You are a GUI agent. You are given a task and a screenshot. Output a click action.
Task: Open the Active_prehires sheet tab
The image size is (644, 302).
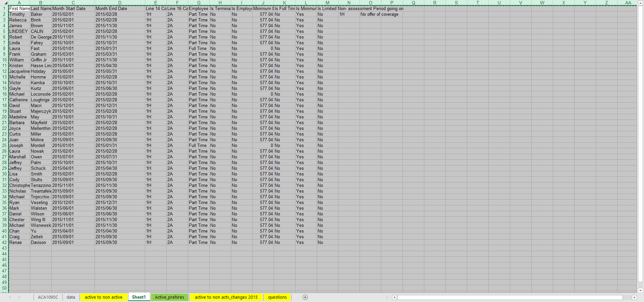coord(169,297)
